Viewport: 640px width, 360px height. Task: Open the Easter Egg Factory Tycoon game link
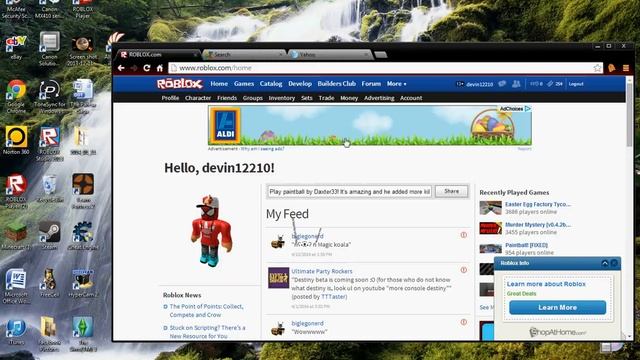pyautogui.click(x=538, y=204)
